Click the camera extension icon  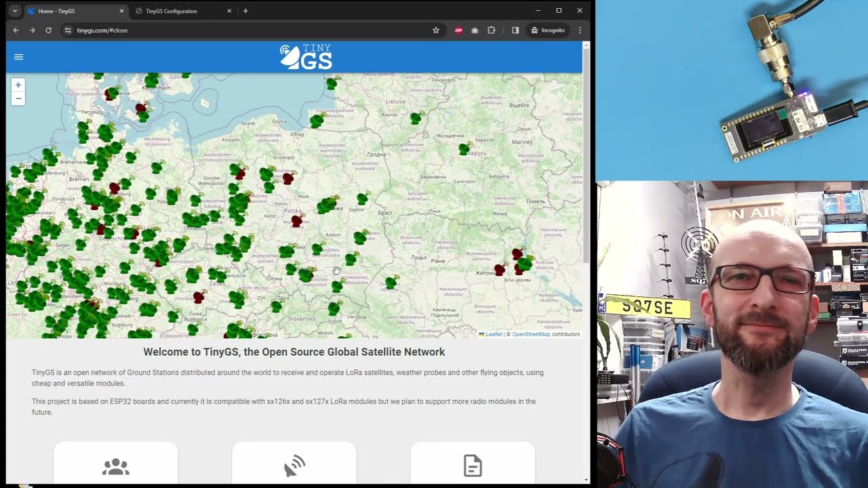point(475,30)
